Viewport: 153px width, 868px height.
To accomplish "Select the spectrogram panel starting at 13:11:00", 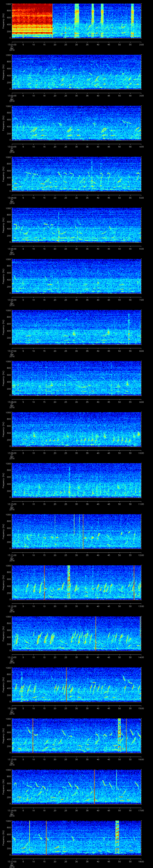I will (77, 531).
